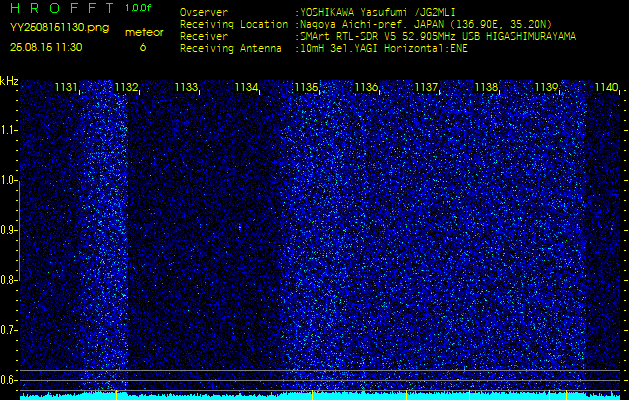Click the "Receiving Antenna" label
The height and width of the screenshot is (400, 629).
[x=231, y=49]
